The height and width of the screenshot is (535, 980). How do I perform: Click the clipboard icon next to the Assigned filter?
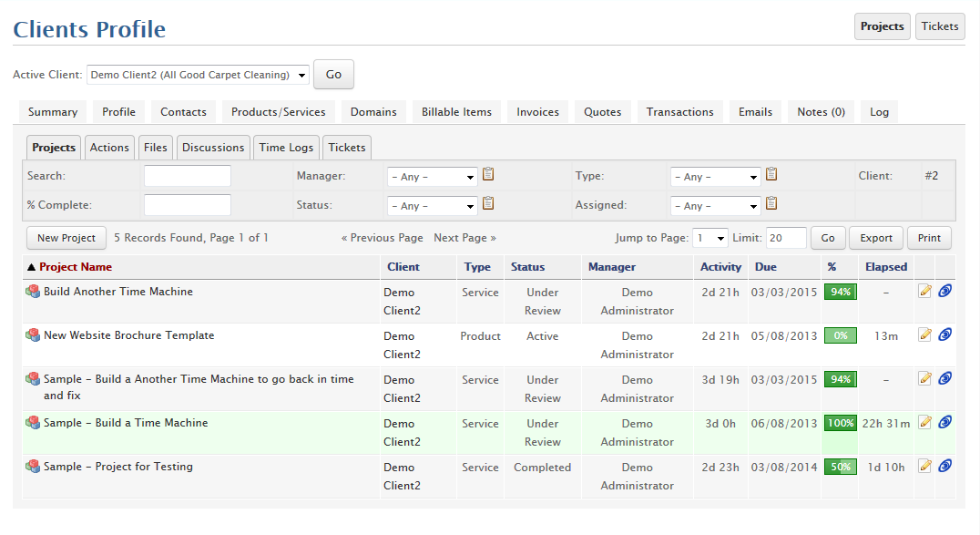(771, 204)
